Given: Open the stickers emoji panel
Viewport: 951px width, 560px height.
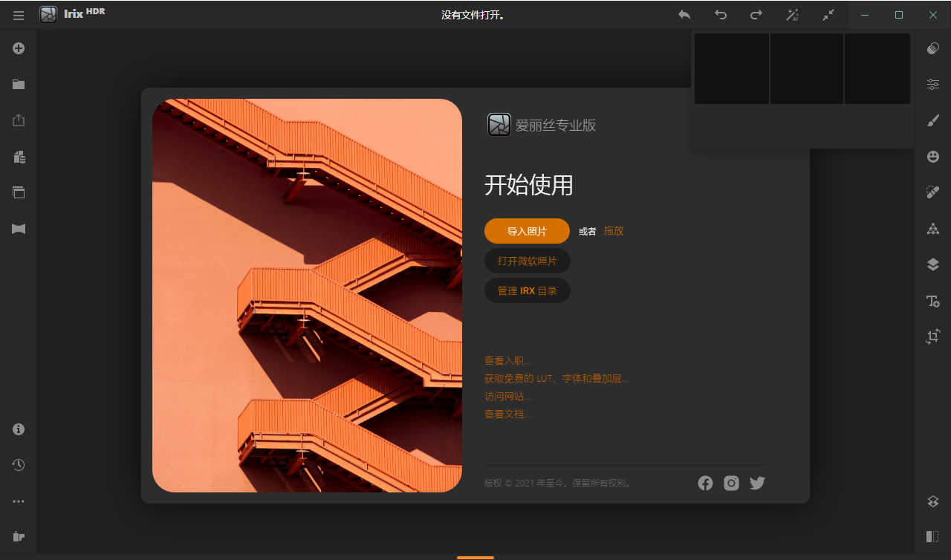Looking at the screenshot, I should click(932, 156).
